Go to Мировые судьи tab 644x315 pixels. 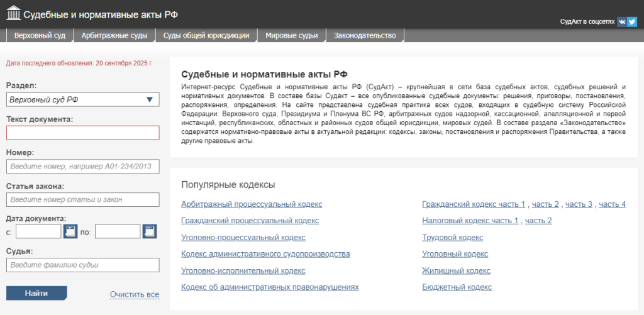(291, 36)
